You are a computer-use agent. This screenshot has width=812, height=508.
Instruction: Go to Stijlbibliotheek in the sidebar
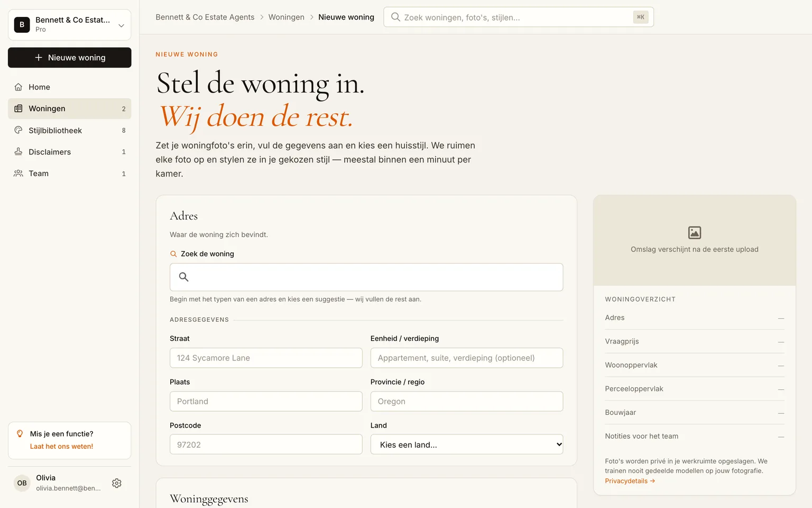(70, 130)
